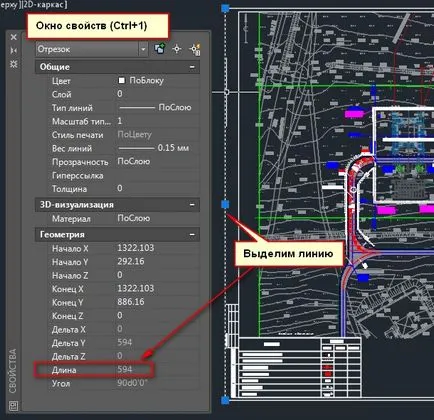Click the Select Objects crosshair icon
The height and width of the screenshot is (420, 434).
177,49
